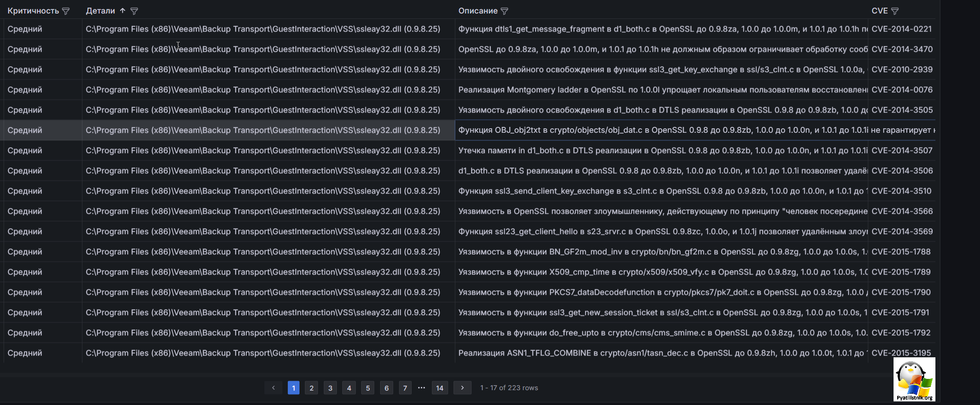Select current page 1 button
The width and height of the screenshot is (980, 405).
coord(293,388)
